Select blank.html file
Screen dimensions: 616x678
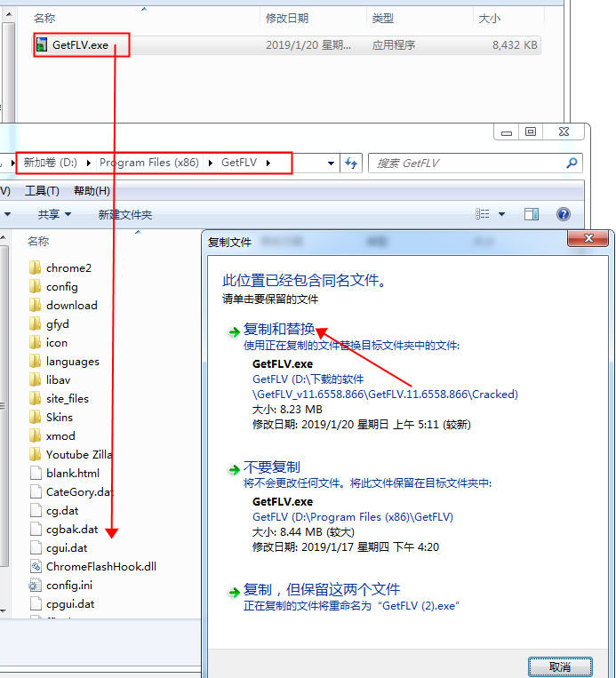pos(65,473)
